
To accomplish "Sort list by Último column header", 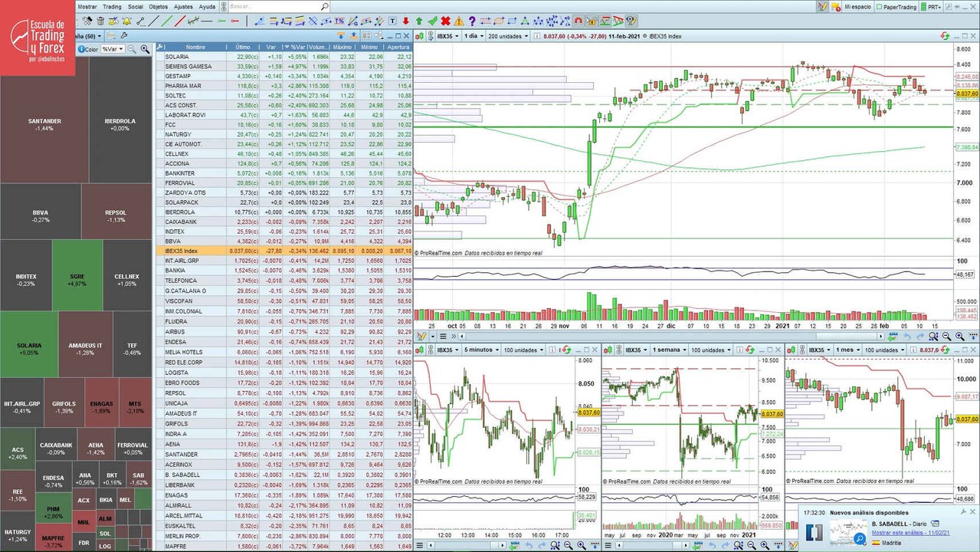I will [243, 48].
